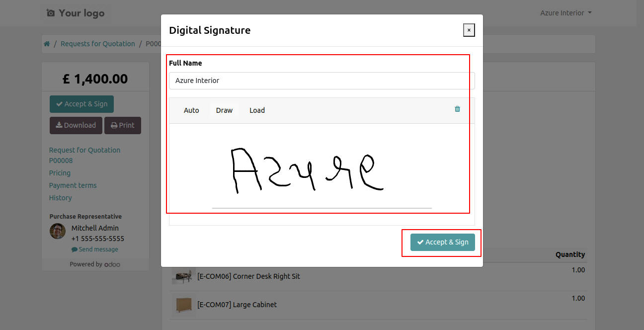Click the Full Name input field

[322, 81]
